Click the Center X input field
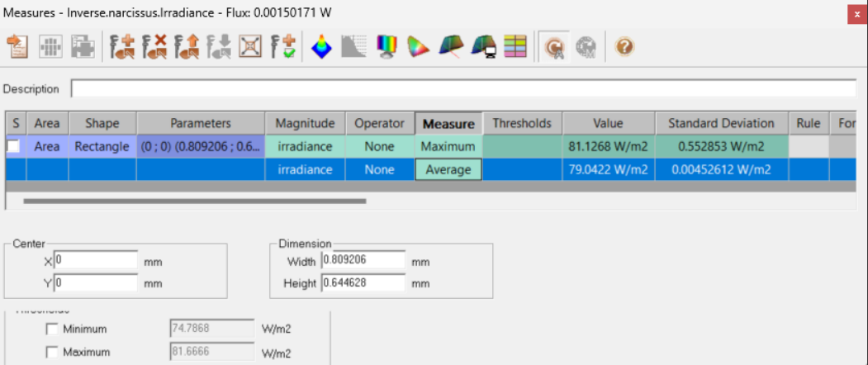 (96, 260)
